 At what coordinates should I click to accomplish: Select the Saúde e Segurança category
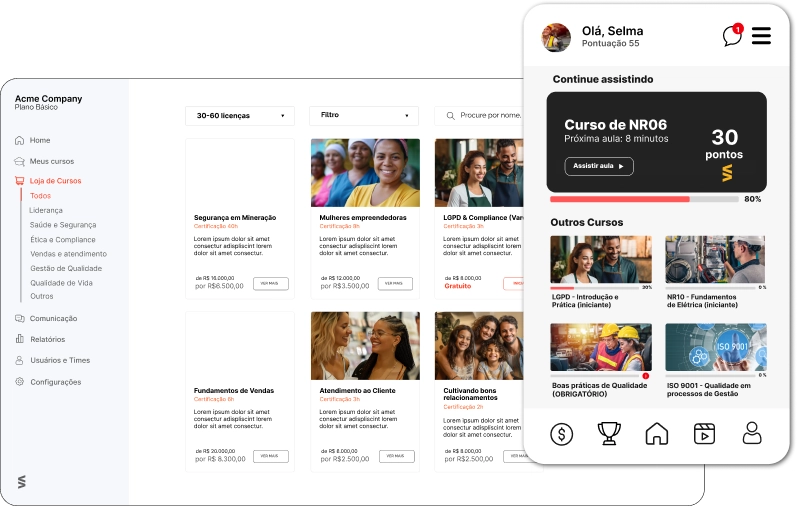[63, 225]
